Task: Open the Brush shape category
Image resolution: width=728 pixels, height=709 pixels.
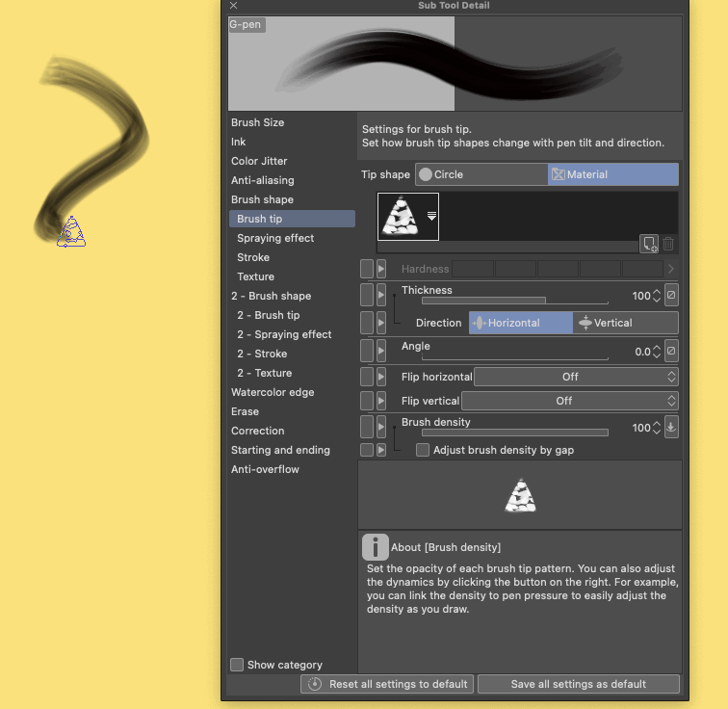Action: (x=262, y=199)
